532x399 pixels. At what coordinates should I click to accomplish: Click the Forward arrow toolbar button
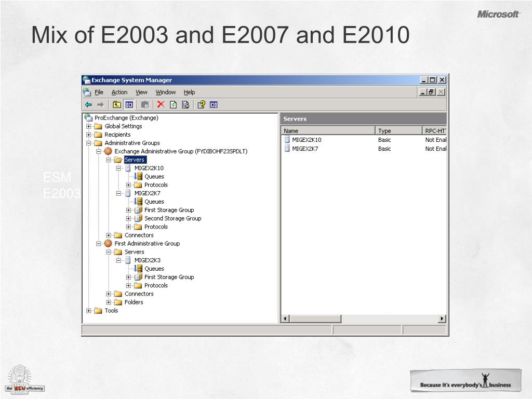coord(100,105)
